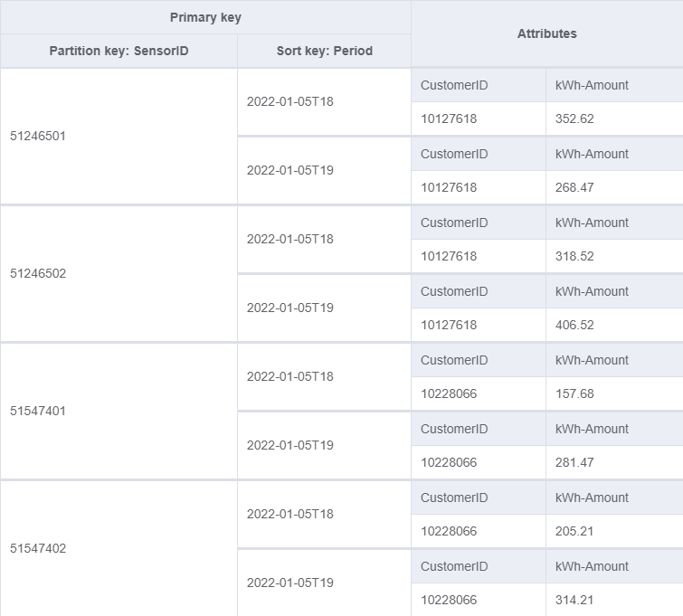
Task: Click SensorID cell 51246501
Action: click(x=38, y=136)
